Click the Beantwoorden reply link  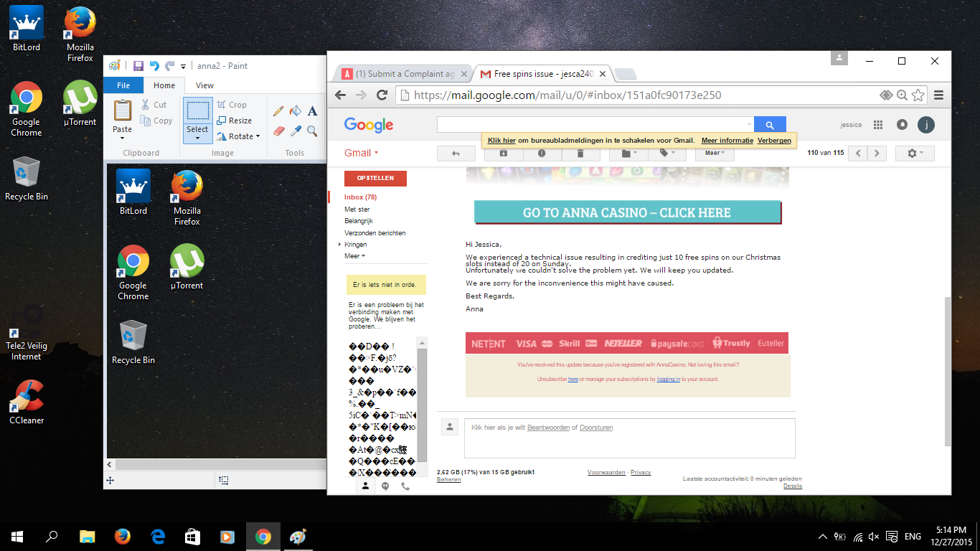point(548,428)
